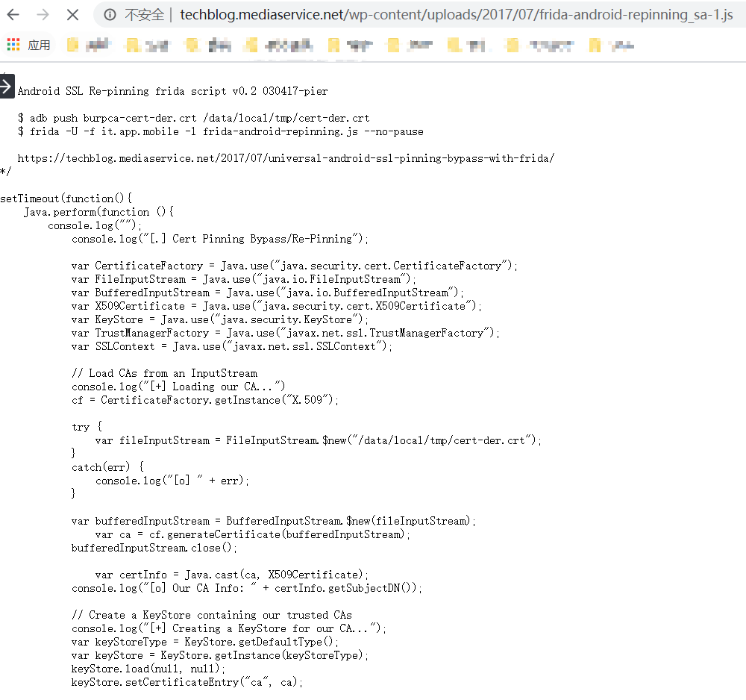Click the 'var keyStoreType = KeyStore.getDefaultType' line

[x=205, y=642]
